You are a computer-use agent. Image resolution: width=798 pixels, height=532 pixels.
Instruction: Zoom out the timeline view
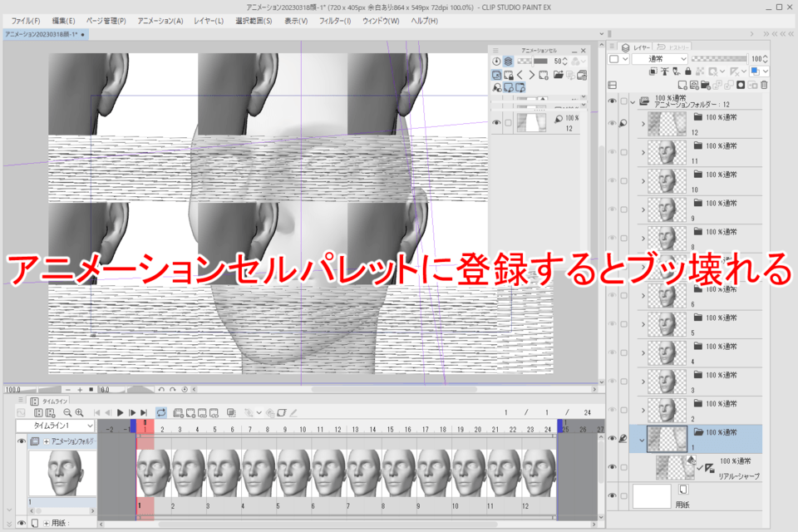tap(67, 412)
